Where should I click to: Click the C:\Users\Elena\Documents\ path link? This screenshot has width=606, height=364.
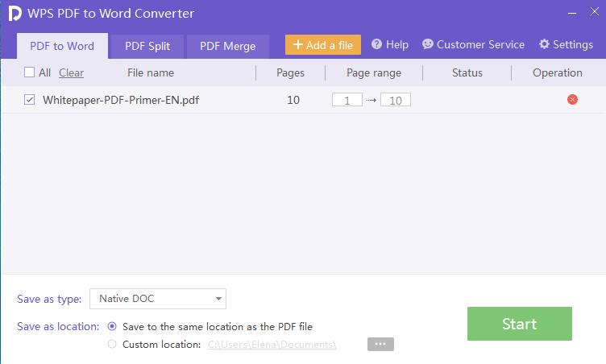272,345
